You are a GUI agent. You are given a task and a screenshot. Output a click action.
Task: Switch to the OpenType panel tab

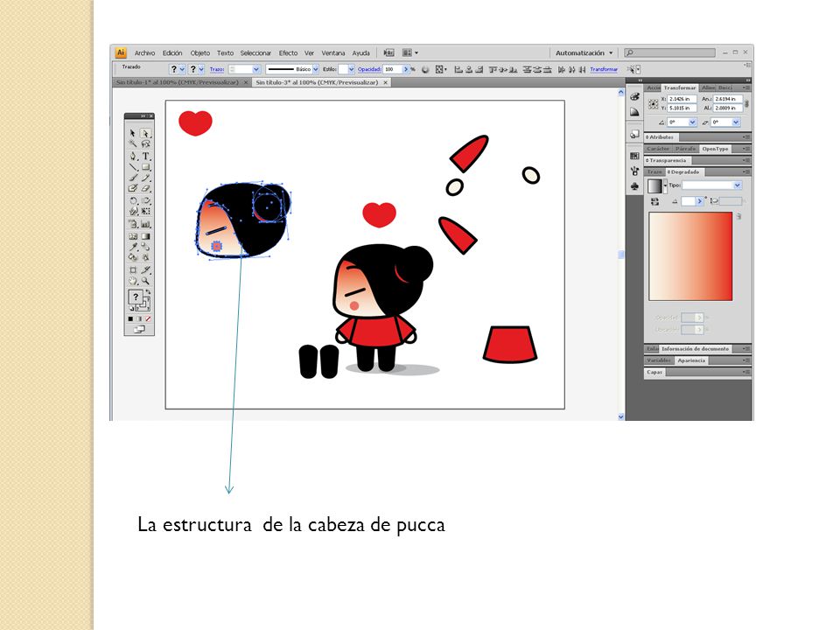point(715,149)
